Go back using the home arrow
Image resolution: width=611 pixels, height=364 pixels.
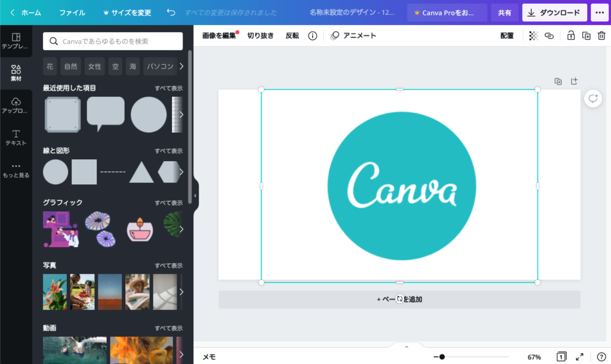[13, 13]
